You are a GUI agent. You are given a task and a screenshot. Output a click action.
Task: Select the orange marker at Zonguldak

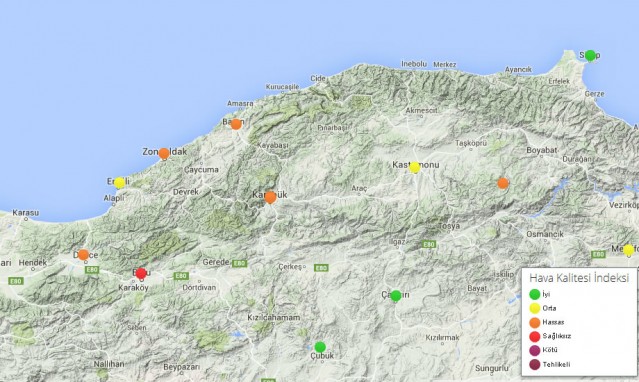(164, 153)
